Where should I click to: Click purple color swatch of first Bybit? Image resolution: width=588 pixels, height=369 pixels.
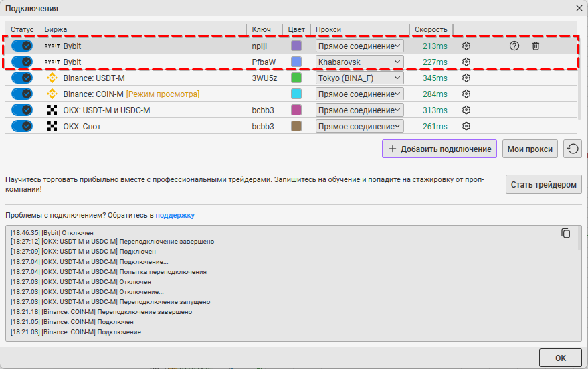pos(296,46)
